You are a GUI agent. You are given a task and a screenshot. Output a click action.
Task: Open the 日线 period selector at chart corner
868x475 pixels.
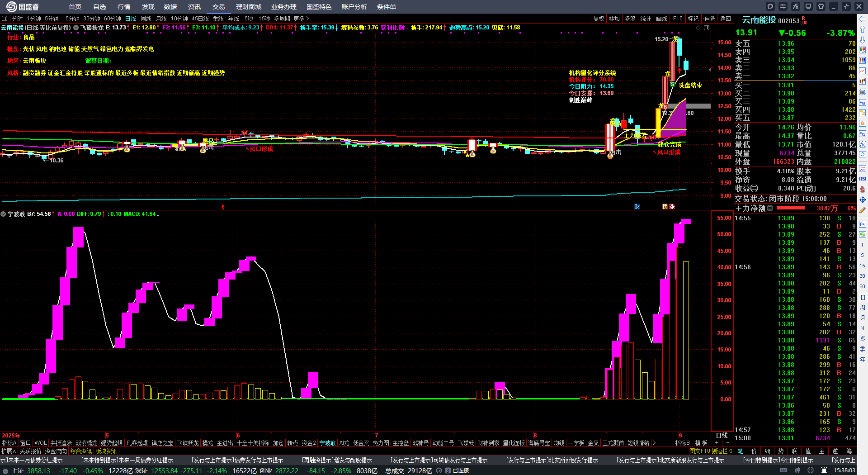click(x=722, y=435)
